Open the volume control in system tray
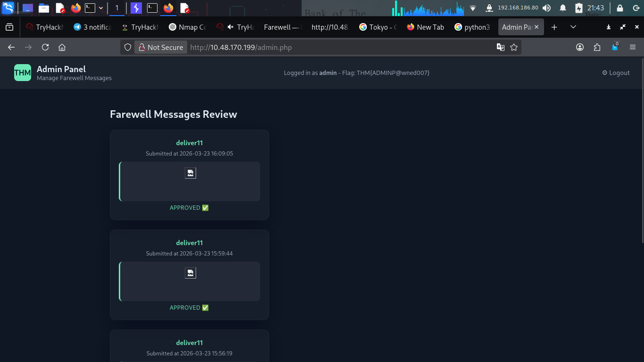The height and width of the screenshot is (362, 644). (546, 8)
